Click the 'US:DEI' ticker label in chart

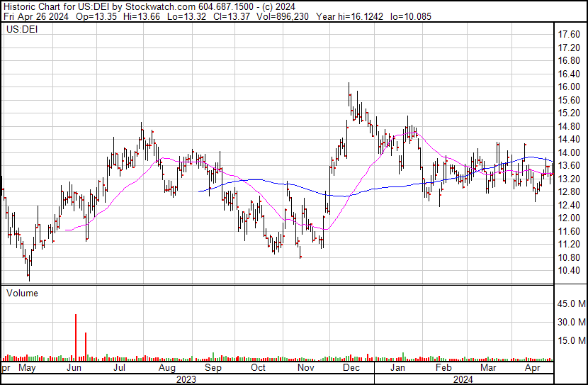22,29
